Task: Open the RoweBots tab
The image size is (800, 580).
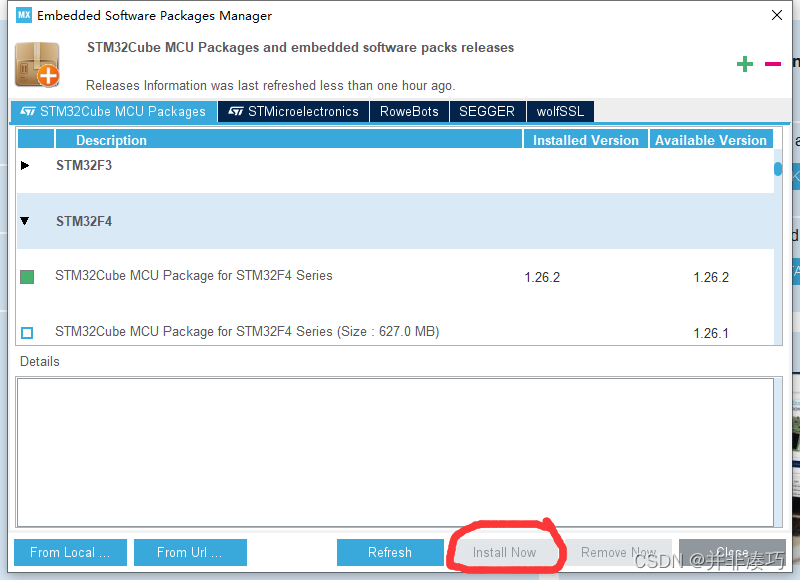Action: click(x=409, y=111)
